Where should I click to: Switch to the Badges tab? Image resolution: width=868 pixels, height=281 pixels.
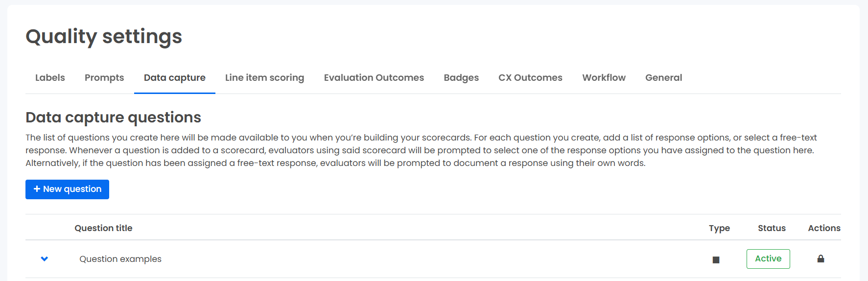(x=461, y=78)
